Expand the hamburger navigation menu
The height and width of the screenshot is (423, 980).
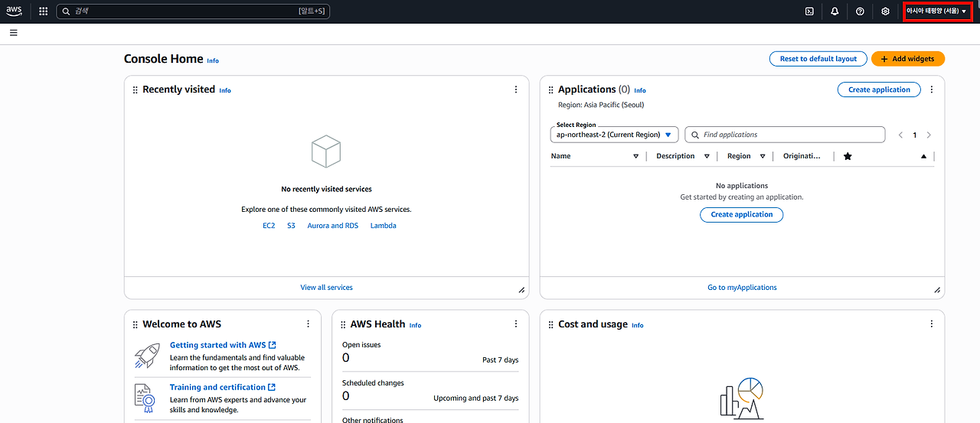[x=14, y=33]
